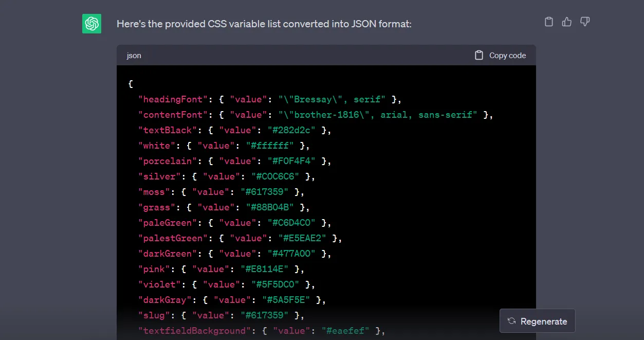The image size is (644, 340).
Task: Click the json language label
Action: [134, 56]
